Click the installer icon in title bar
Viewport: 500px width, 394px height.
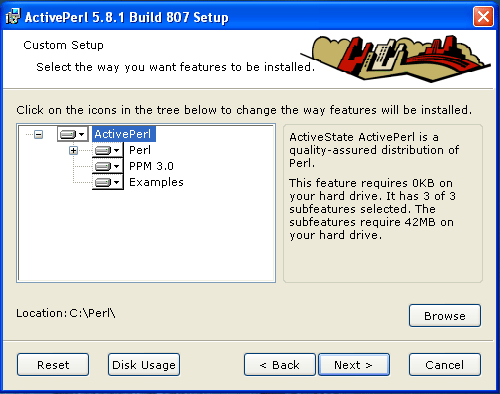tap(13, 16)
